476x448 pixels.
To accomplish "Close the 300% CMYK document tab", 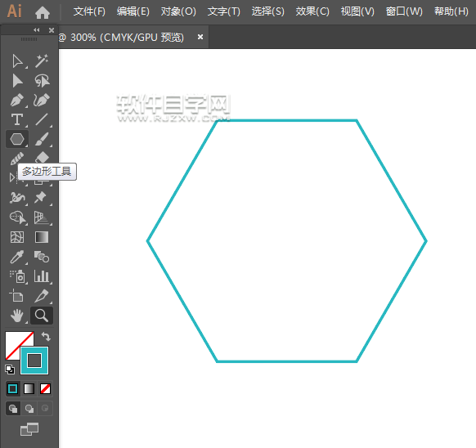I will [200, 37].
